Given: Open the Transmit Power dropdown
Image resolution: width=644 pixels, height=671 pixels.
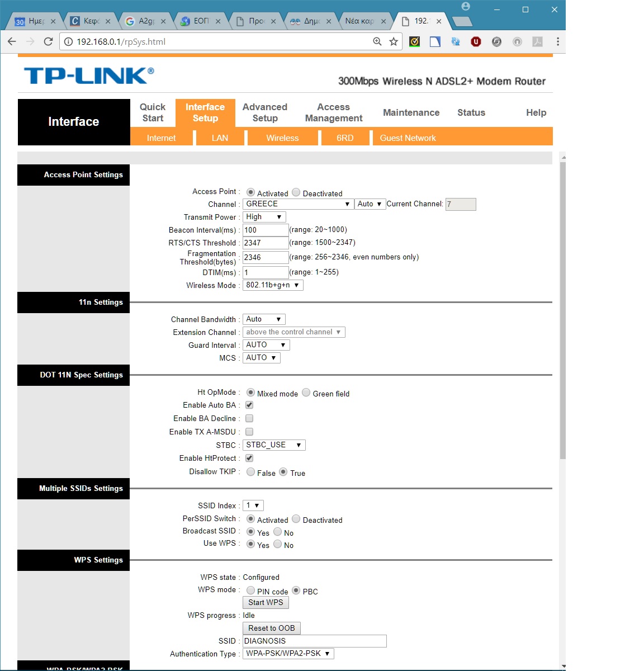Looking at the screenshot, I should (x=264, y=217).
